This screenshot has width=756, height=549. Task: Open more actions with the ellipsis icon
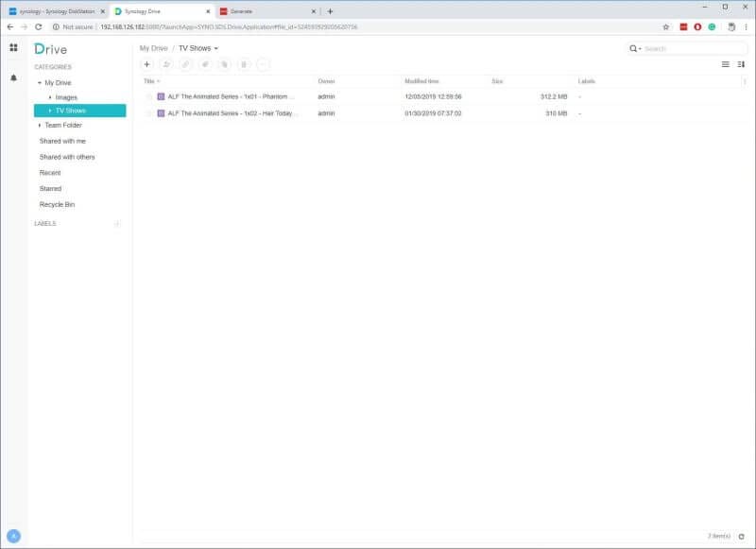[263, 64]
